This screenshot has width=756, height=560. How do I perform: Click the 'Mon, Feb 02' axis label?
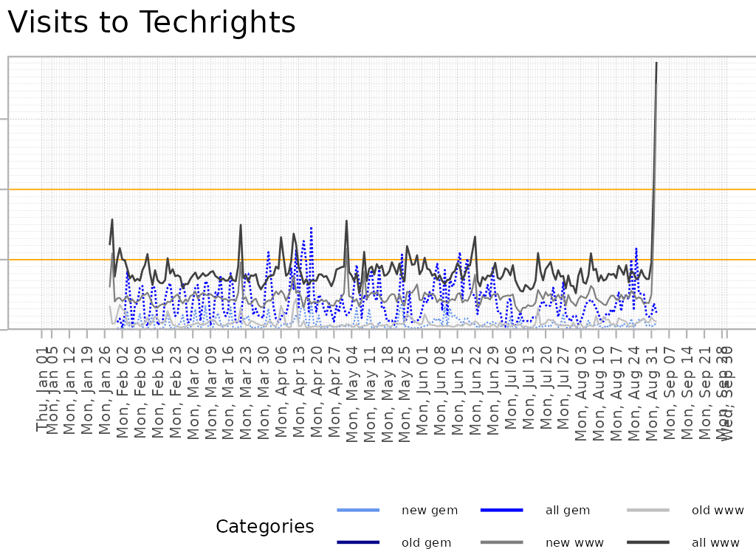click(x=123, y=392)
